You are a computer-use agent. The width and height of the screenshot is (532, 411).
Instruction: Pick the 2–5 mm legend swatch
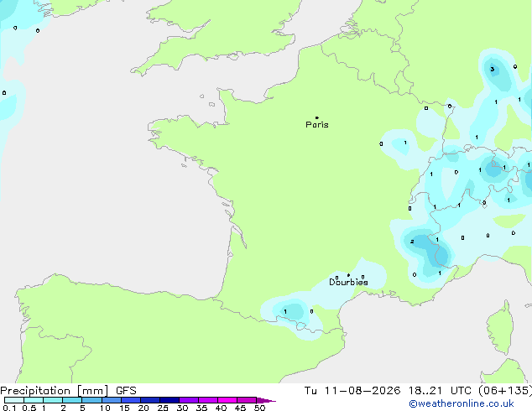tap(72, 400)
